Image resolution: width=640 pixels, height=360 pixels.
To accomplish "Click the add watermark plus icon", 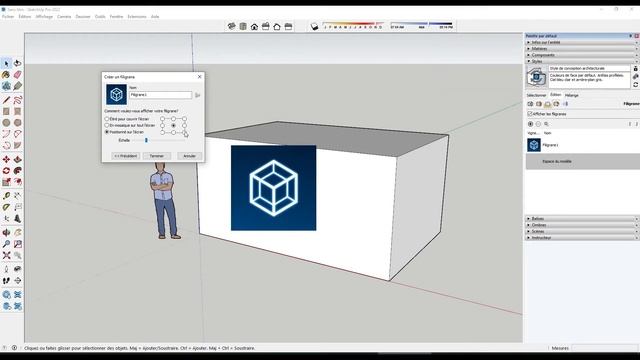I will tap(530, 124).
